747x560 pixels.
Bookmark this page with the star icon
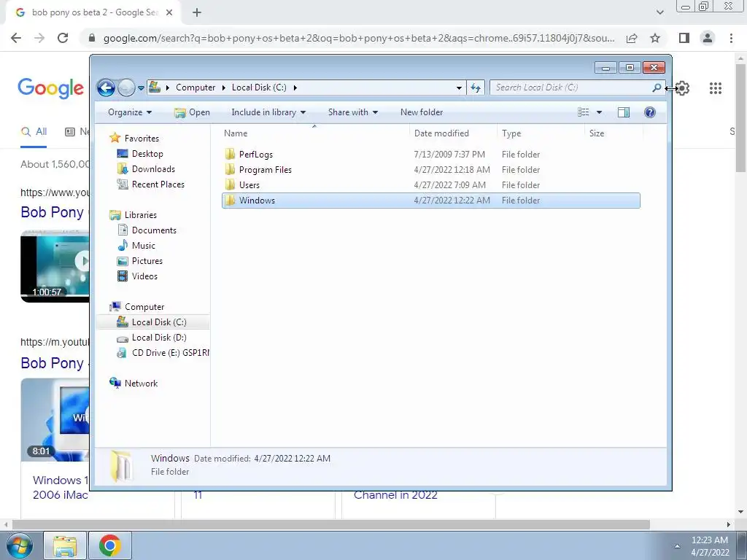click(655, 38)
